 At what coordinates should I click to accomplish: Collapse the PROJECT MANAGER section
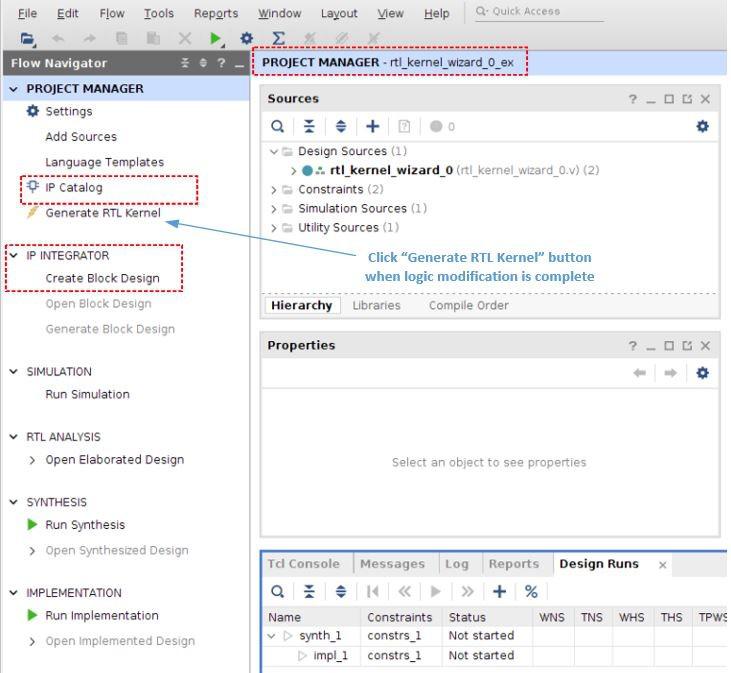click(x=14, y=89)
